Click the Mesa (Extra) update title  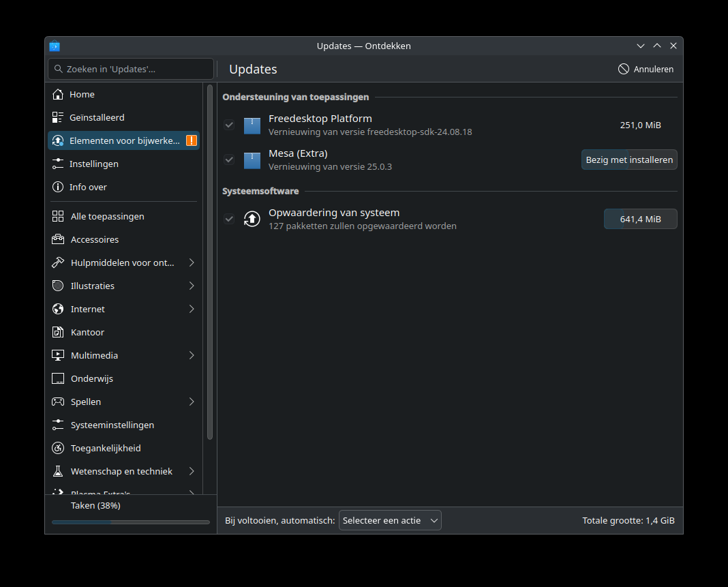point(298,153)
